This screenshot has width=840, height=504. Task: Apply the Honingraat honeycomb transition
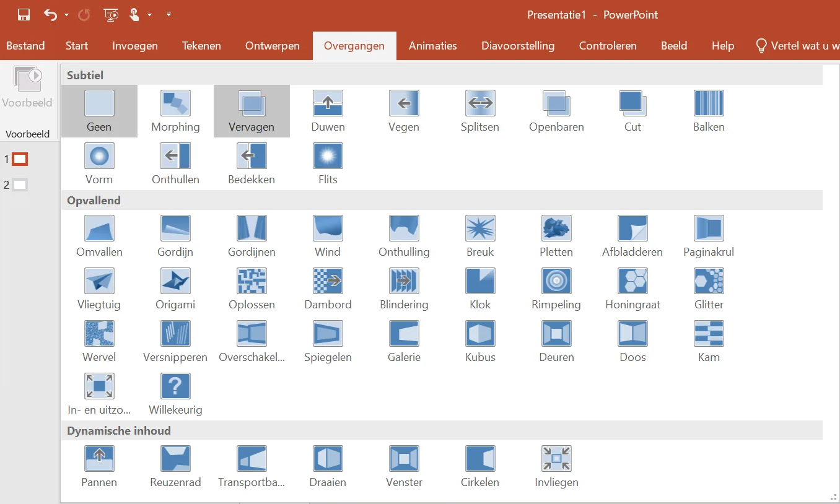pyautogui.click(x=632, y=289)
